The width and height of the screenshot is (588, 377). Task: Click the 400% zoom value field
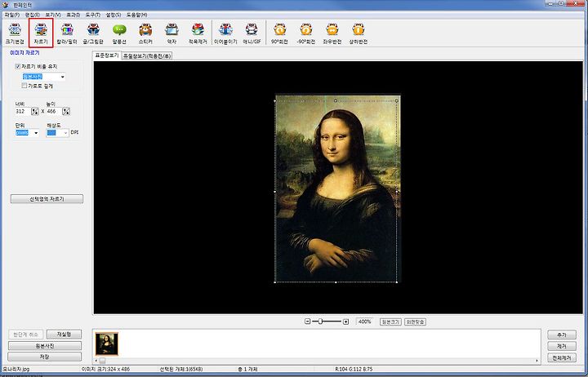coord(364,322)
